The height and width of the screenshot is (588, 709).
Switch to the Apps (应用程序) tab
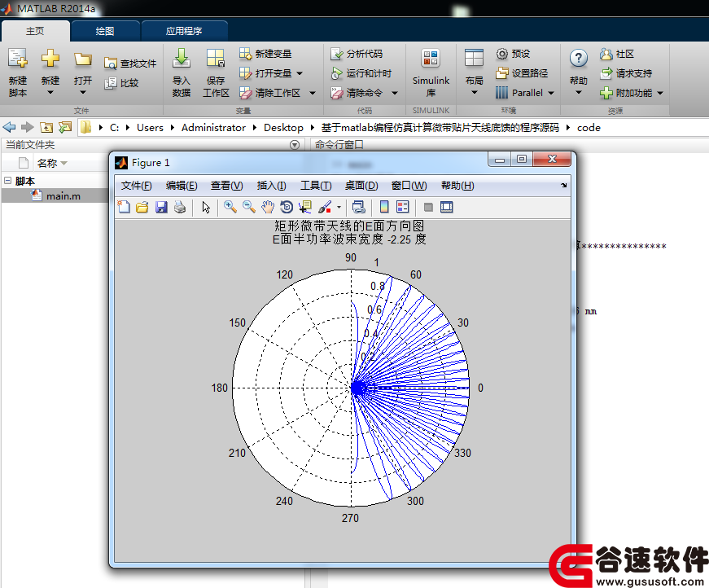click(x=184, y=31)
